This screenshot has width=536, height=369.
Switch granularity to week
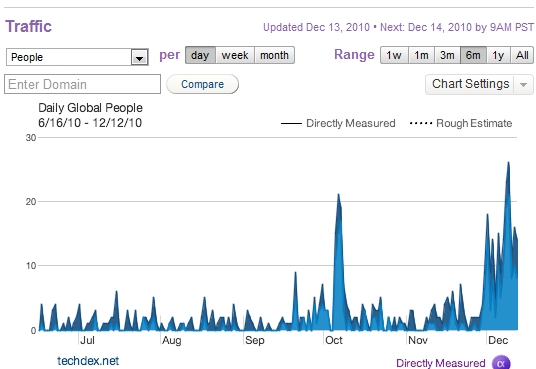pos(235,55)
